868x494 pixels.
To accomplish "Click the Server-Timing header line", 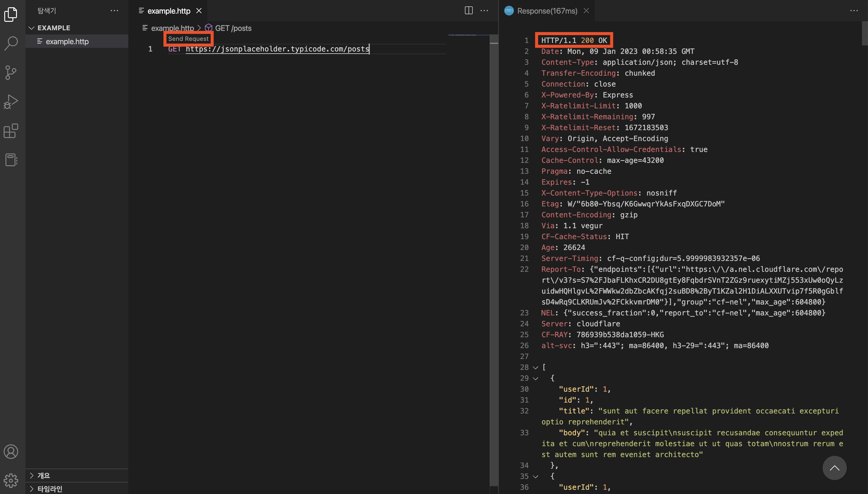I will click(650, 258).
